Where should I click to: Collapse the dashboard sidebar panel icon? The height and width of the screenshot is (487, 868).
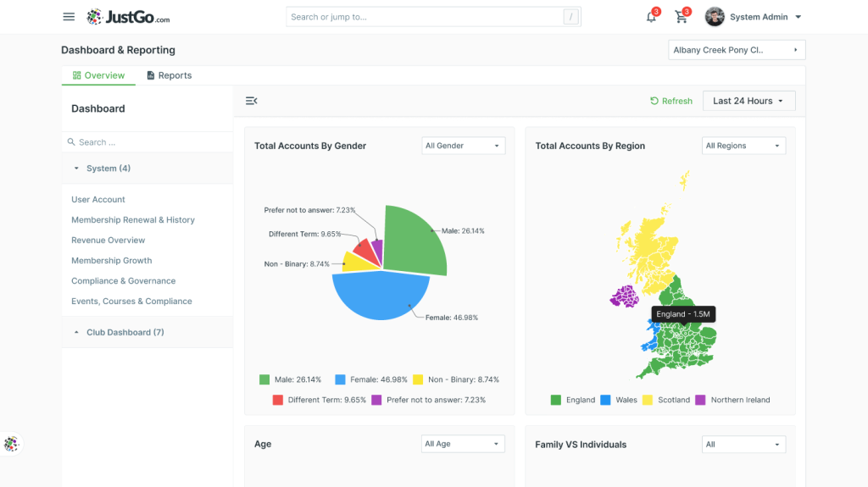(x=251, y=101)
